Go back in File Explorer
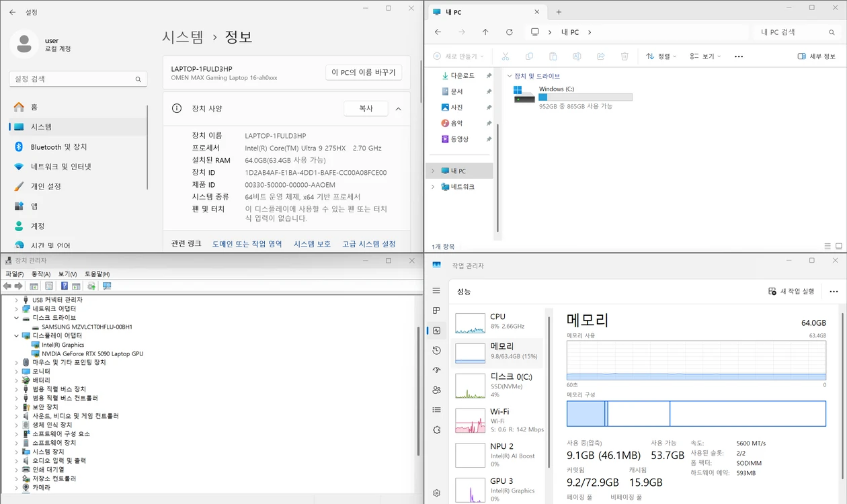This screenshot has height=504, width=847. [x=438, y=32]
